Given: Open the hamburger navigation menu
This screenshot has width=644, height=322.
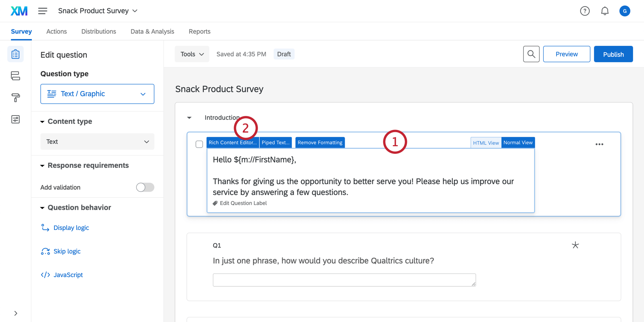Looking at the screenshot, I should (x=43, y=11).
